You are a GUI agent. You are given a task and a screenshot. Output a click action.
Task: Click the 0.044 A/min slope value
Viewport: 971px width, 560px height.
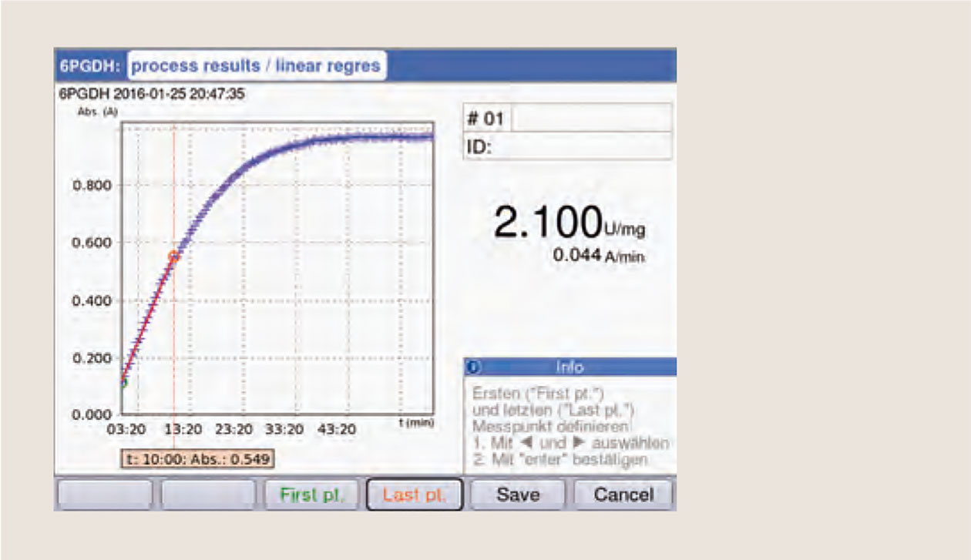tap(598, 256)
